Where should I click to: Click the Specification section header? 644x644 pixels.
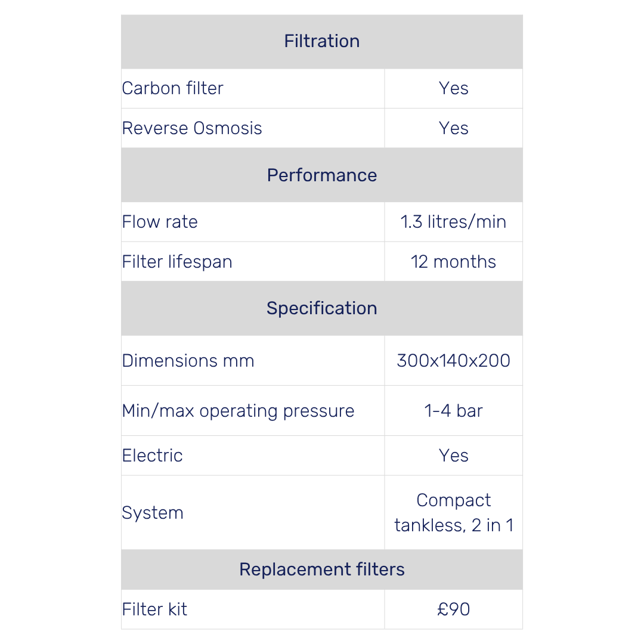[321, 308]
